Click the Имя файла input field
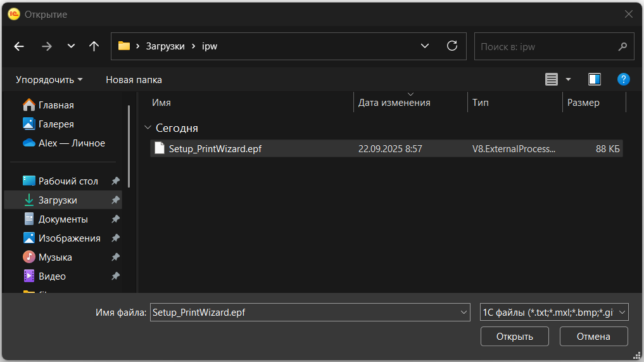Image resolution: width=644 pixels, height=362 pixels. pos(304,313)
